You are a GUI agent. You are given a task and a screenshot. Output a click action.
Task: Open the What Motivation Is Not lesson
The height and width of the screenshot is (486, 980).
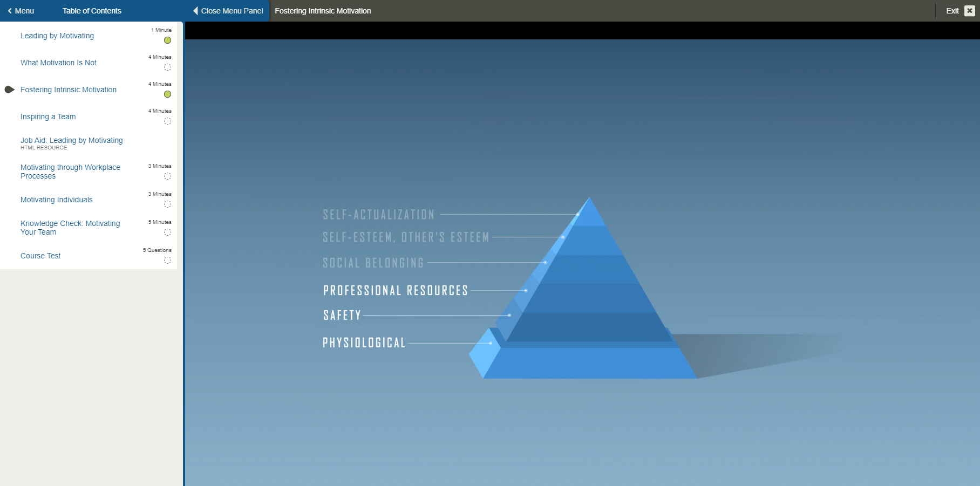click(58, 63)
